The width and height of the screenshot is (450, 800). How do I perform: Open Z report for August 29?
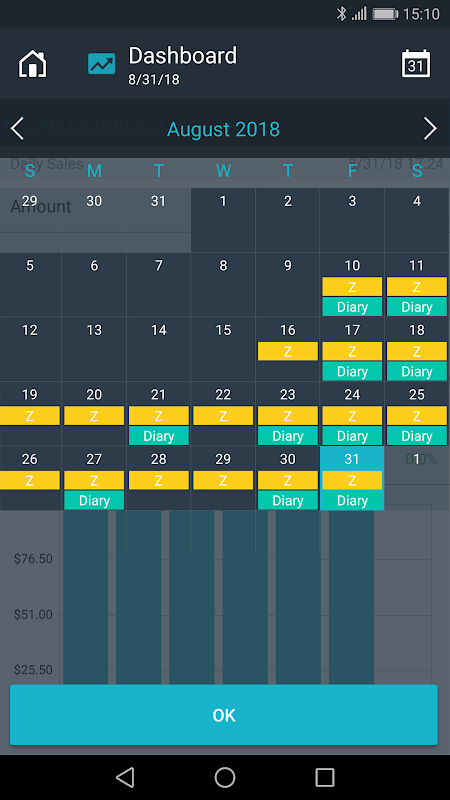pyautogui.click(x=223, y=481)
